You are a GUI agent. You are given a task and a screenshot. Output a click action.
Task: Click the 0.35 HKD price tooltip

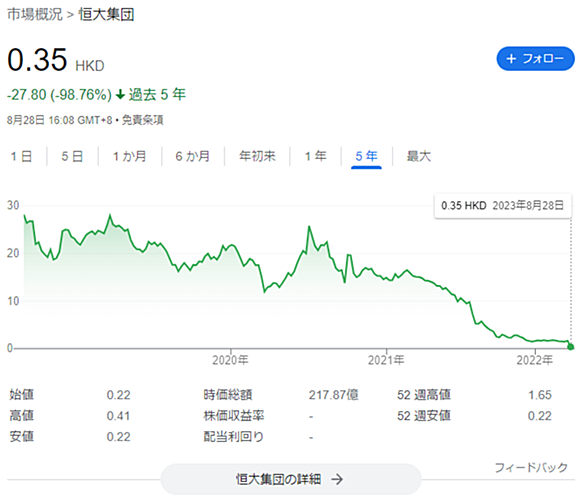[x=503, y=206]
